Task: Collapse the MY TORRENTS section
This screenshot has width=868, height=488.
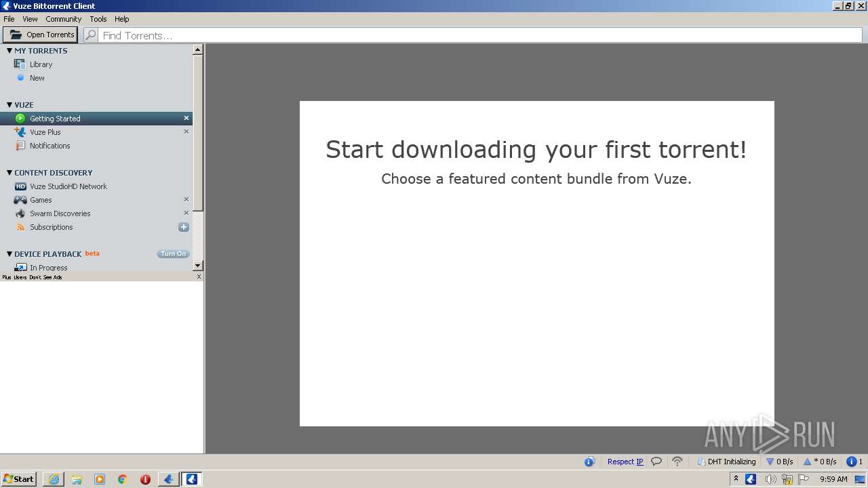Action: 9,51
